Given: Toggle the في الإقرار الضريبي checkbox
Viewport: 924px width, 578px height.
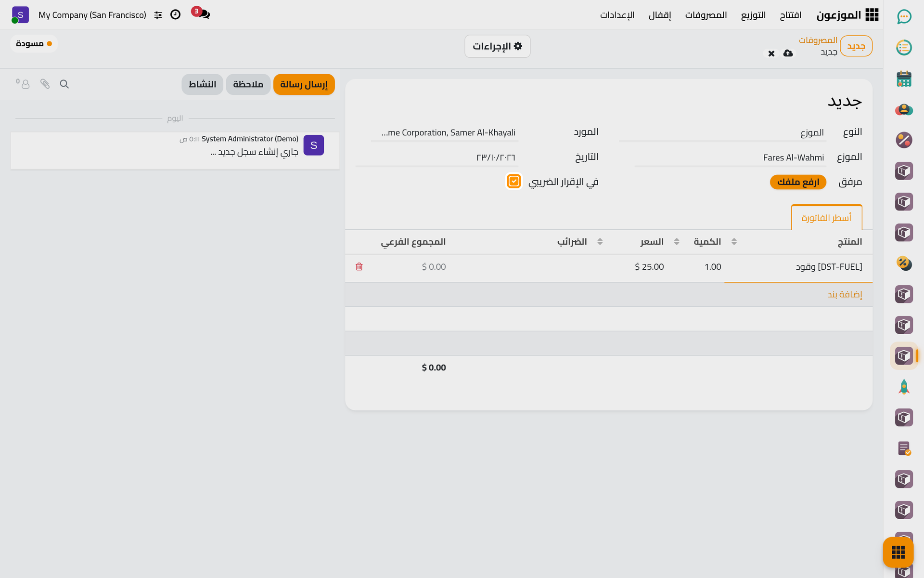Looking at the screenshot, I should (x=514, y=181).
